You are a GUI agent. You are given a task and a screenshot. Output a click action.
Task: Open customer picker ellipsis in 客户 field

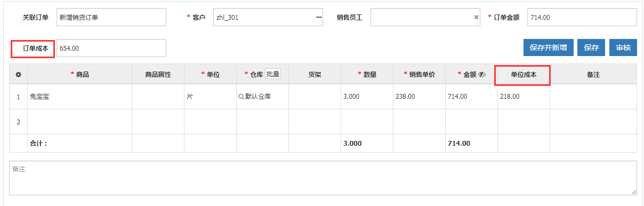(319, 17)
